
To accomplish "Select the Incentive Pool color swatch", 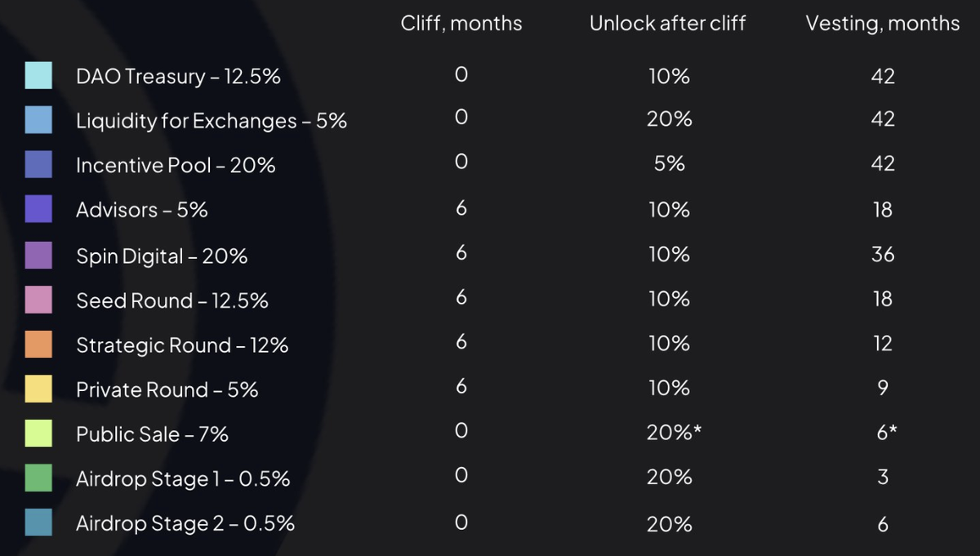I will [x=38, y=165].
